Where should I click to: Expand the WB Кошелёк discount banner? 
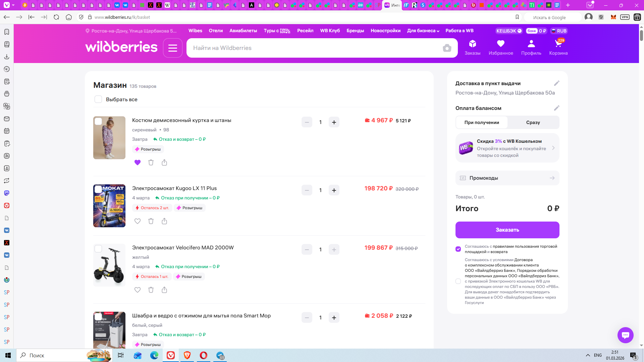(x=507, y=148)
